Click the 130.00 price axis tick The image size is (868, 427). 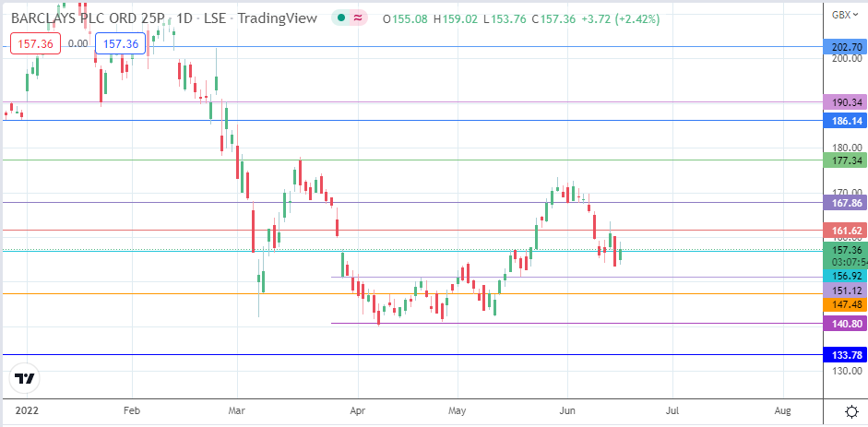pyautogui.click(x=847, y=371)
